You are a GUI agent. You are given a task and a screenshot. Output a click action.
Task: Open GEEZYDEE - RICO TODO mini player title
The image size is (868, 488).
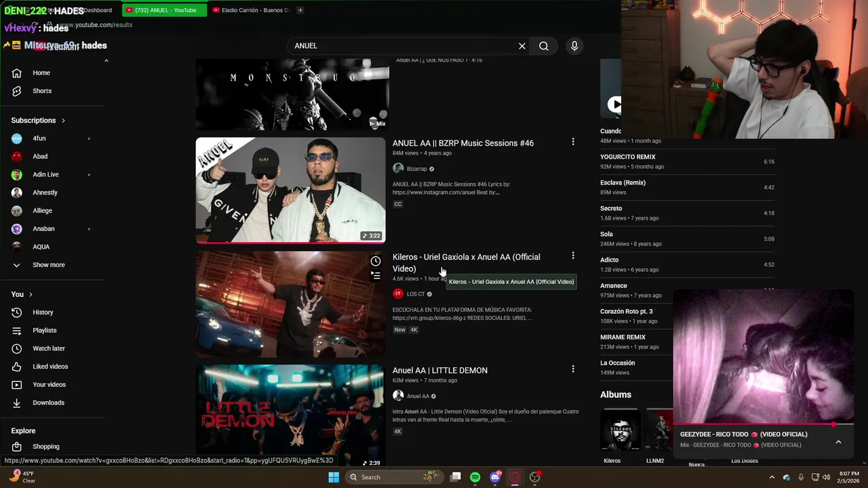pyautogui.click(x=744, y=434)
